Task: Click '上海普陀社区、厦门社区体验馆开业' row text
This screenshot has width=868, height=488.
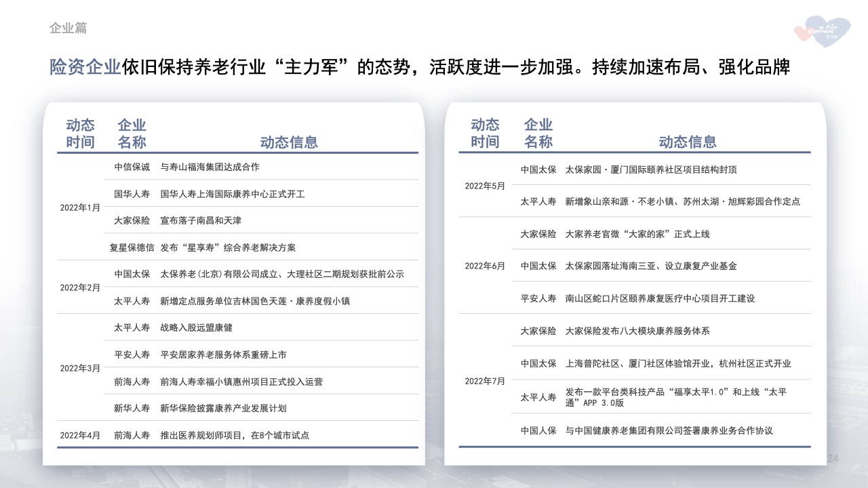Action: [678, 363]
